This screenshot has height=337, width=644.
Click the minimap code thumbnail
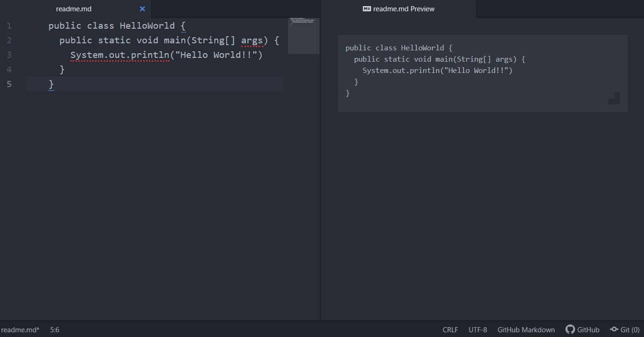pos(303,36)
